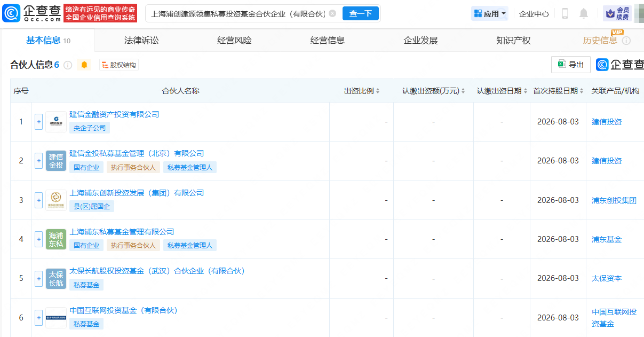Open 建信金投私募基金管理（北京）有限公司 page

pos(137,153)
